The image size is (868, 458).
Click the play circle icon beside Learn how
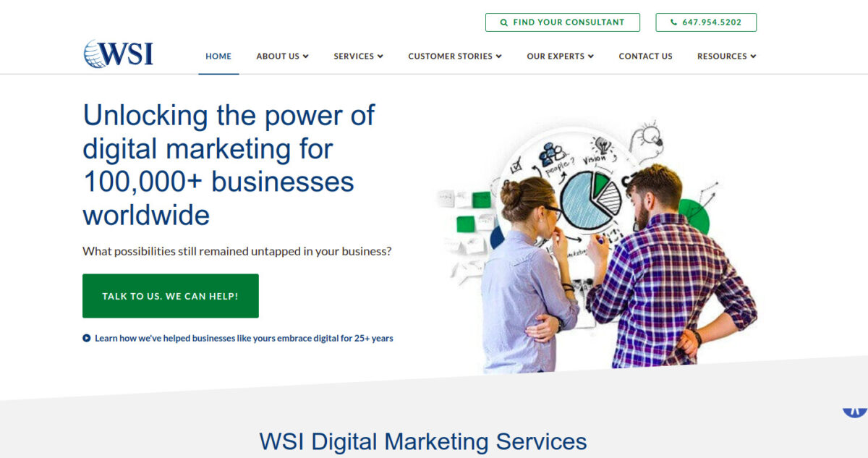point(87,338)
